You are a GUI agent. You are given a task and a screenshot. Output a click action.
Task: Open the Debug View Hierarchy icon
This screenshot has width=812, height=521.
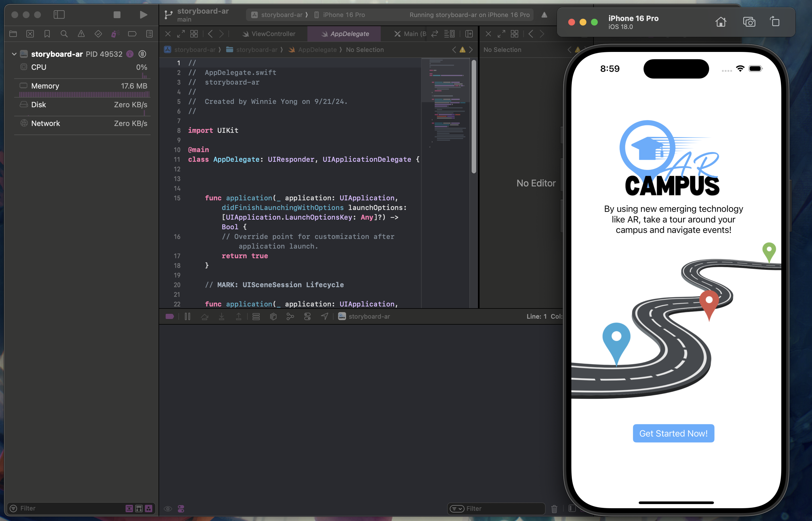(273, 316)
